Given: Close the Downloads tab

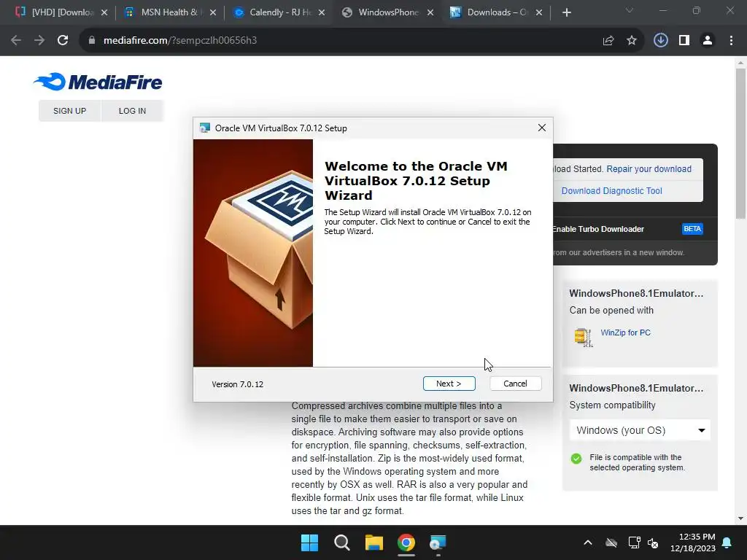Looking at the screenshot, I should coord(539,12).
